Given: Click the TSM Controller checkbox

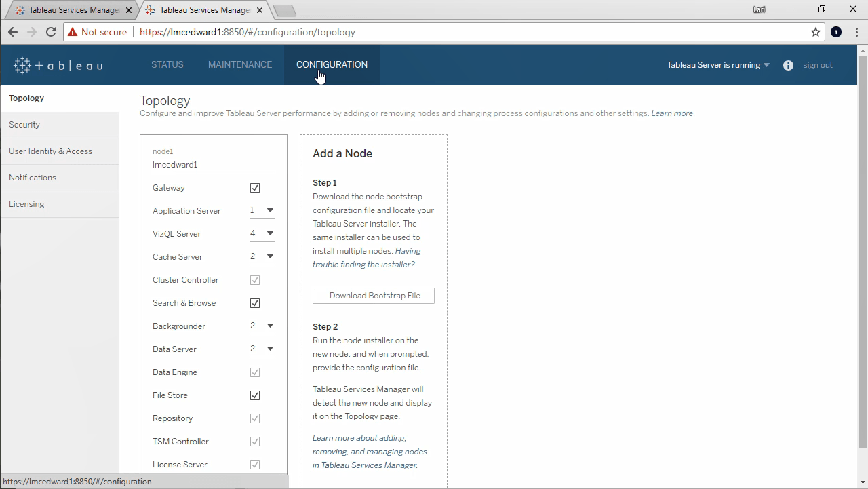Looking at the screenshot, I should pyautogui.click(x=255, y=442).
